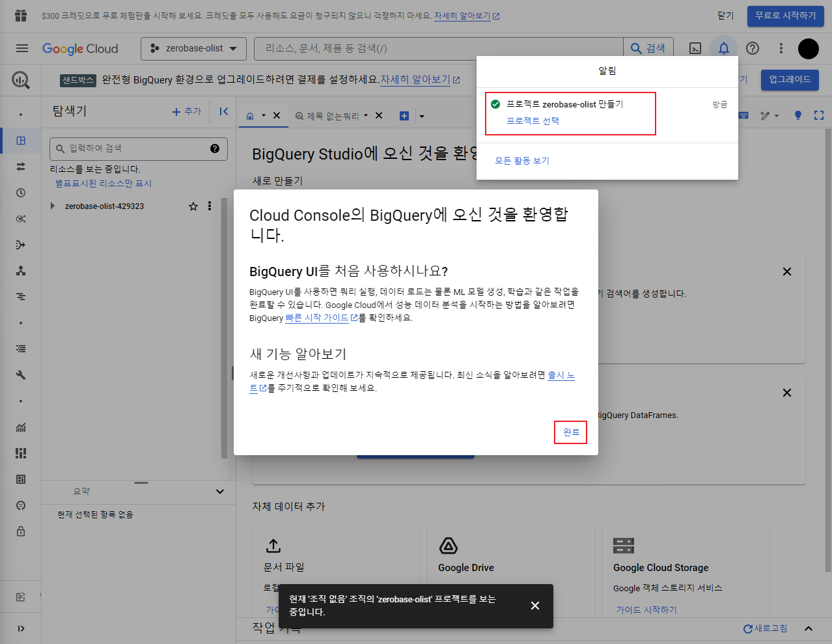Open the hierarchy nodes sidebar icon
Screen dimensions: 832x644
click(x=21, y=271)
